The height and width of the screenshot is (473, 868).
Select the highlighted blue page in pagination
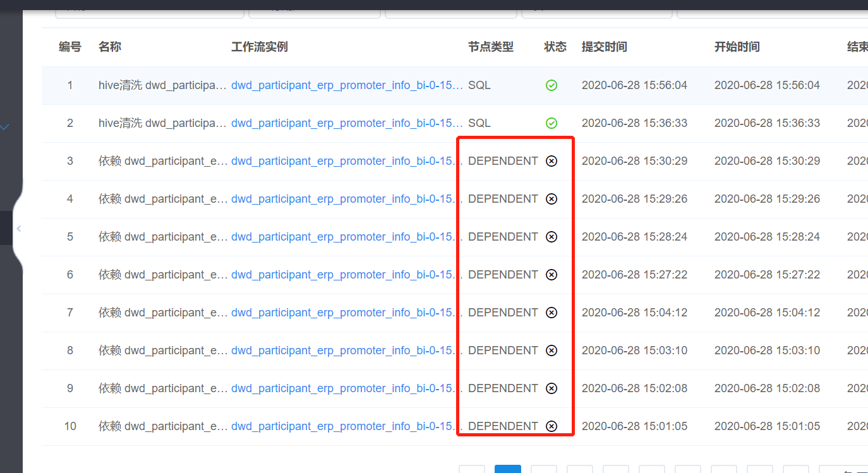(x=508, y=470)
